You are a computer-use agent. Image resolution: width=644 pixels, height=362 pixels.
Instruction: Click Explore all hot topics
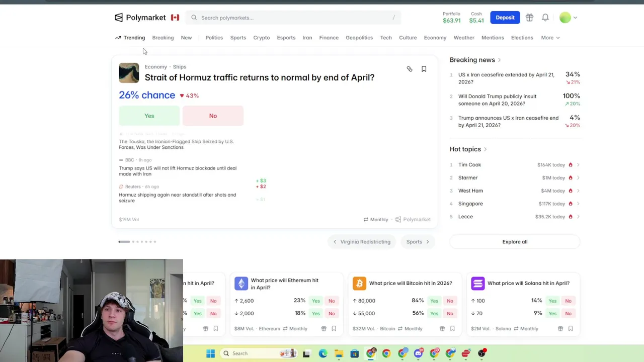click(x=515, y=242)
